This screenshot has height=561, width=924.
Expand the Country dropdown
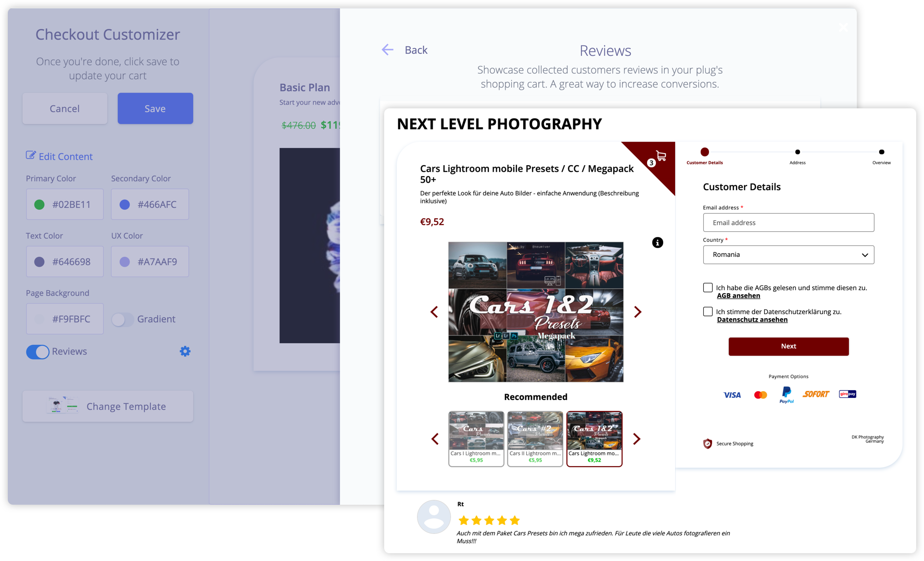click(788, 255)
